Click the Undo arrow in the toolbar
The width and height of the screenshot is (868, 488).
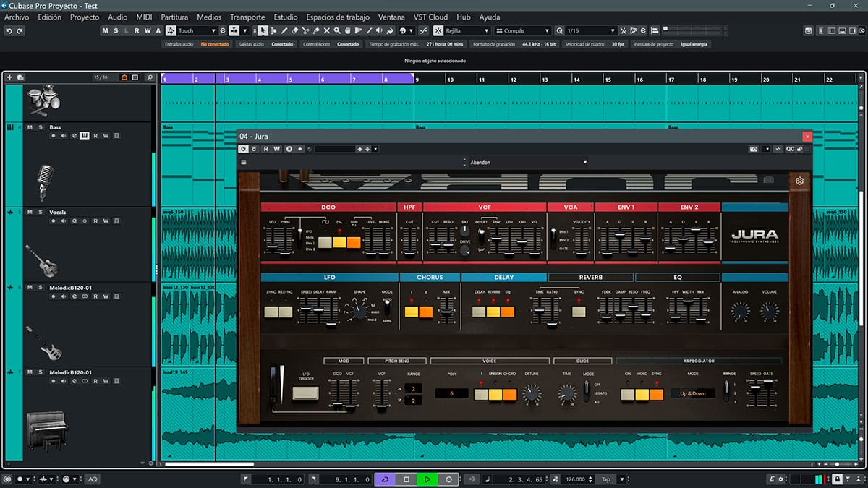click(9, 30)
